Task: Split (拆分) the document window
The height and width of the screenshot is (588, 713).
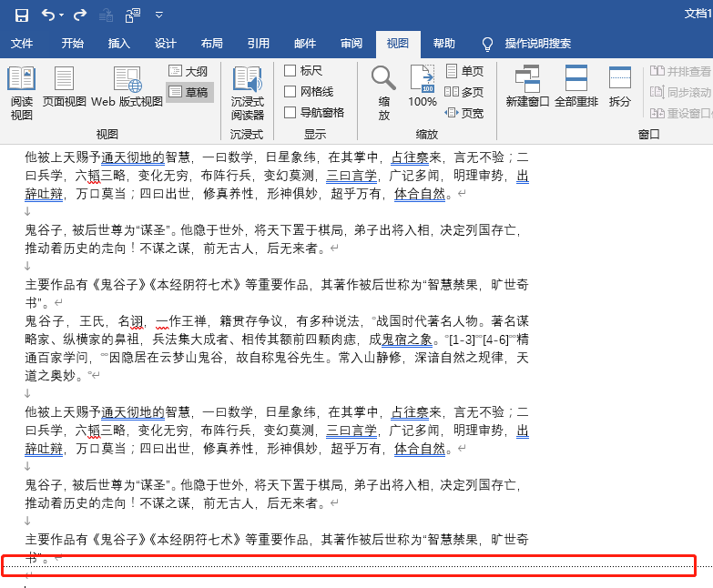Action: tap(620, 89)
